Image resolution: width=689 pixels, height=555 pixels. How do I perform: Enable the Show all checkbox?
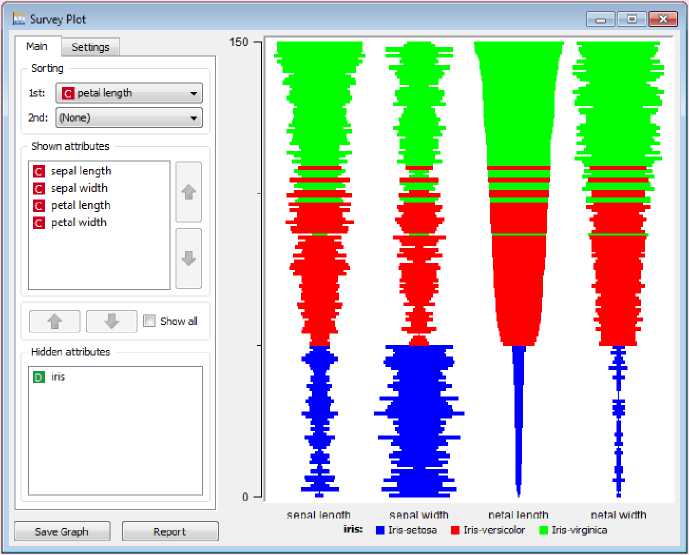[x=149, y=321]
